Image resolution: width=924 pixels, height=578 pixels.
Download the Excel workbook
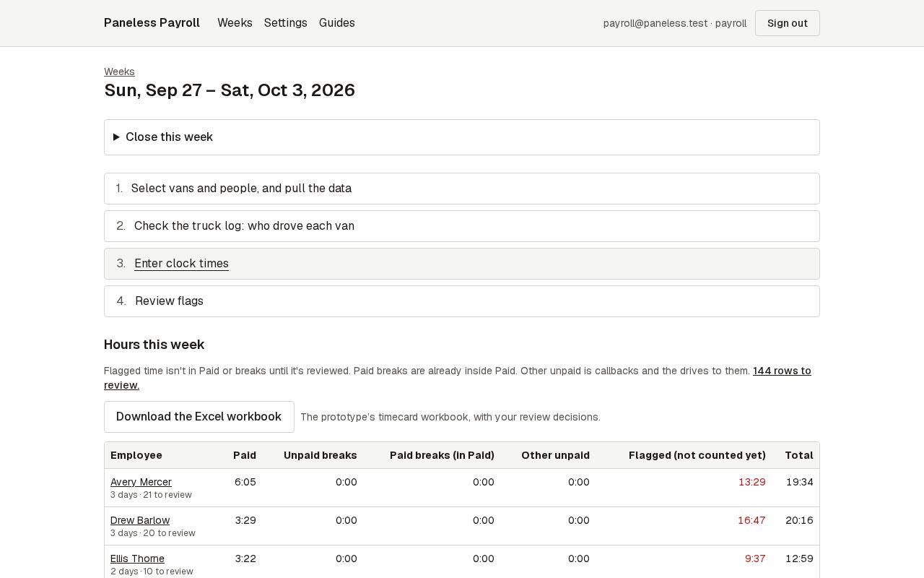click(x=199, y=417)
